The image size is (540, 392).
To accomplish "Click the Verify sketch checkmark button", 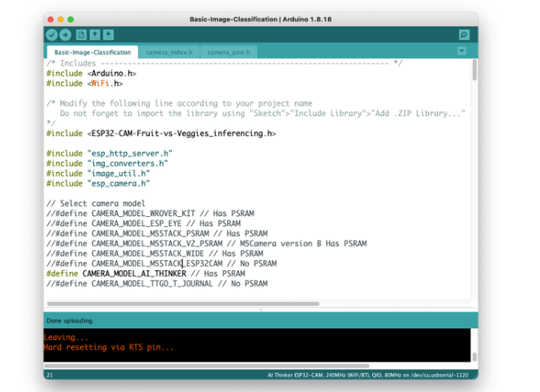I will pyautogui.click(x=52, y=34).
